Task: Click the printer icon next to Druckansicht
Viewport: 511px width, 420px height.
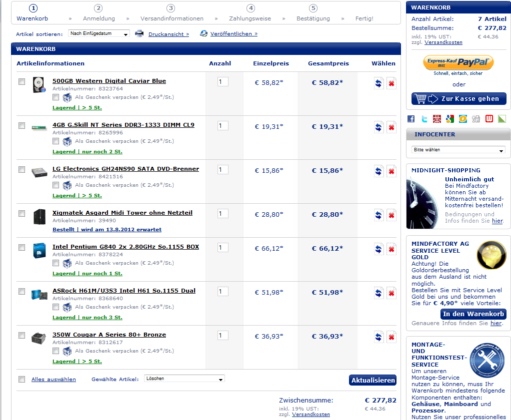Action: tap(139, 33)
